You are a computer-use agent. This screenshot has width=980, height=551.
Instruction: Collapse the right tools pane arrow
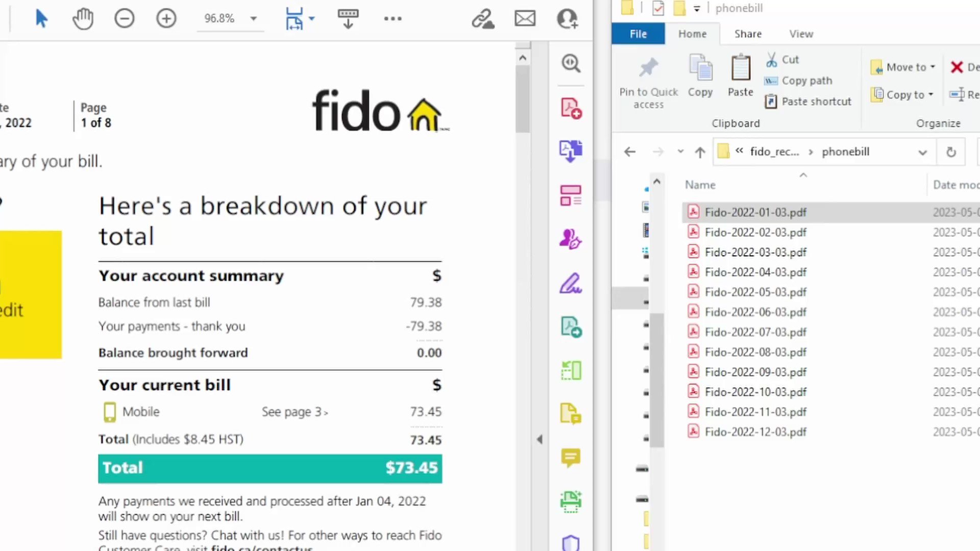[540, 439]
